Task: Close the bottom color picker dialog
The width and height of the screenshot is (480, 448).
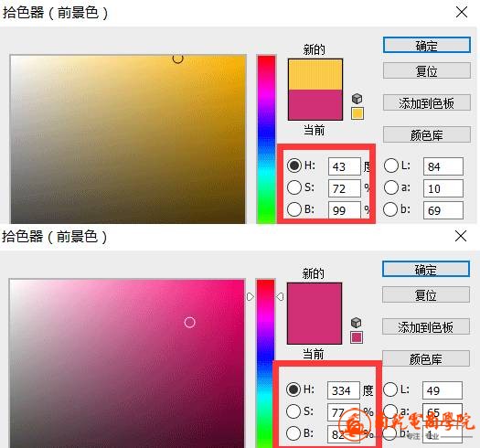Action: (461, 236)
